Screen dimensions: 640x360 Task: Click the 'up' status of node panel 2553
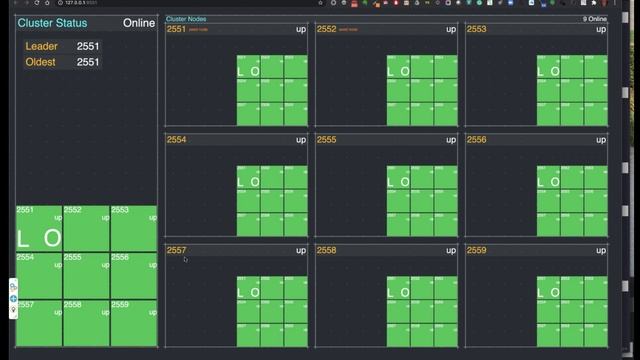pos(601,29)
